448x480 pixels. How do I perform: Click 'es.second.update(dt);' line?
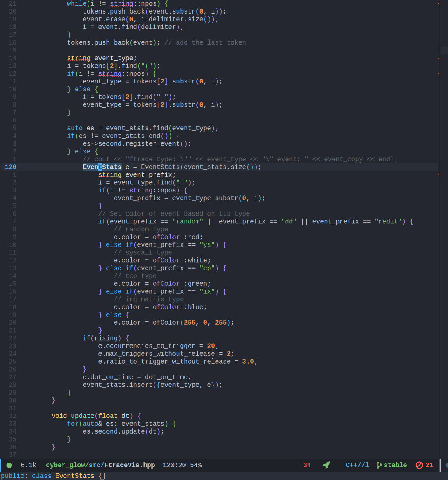123,431
